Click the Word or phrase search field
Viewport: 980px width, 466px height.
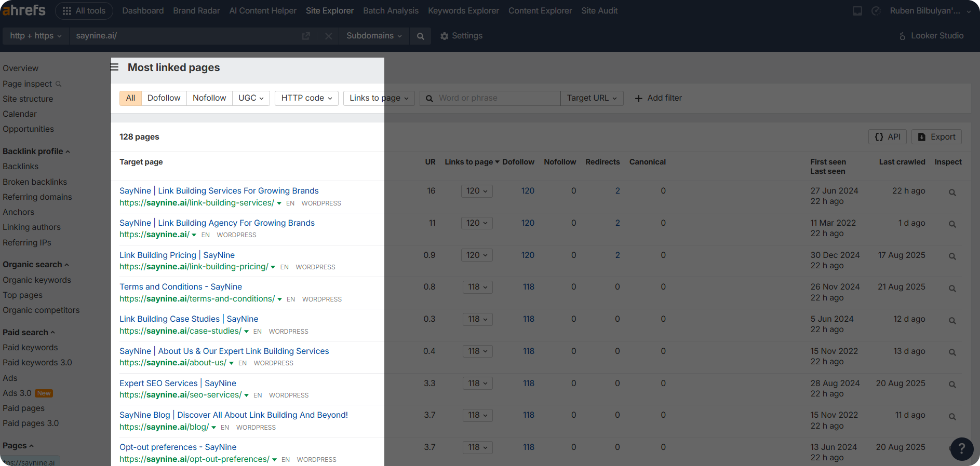(490, 98)
